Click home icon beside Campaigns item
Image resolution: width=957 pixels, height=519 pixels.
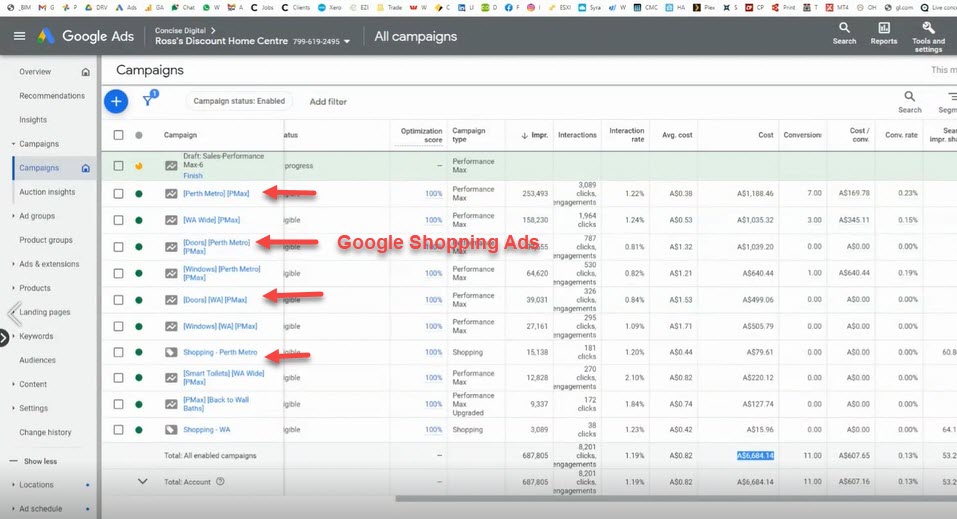(85, 168)
